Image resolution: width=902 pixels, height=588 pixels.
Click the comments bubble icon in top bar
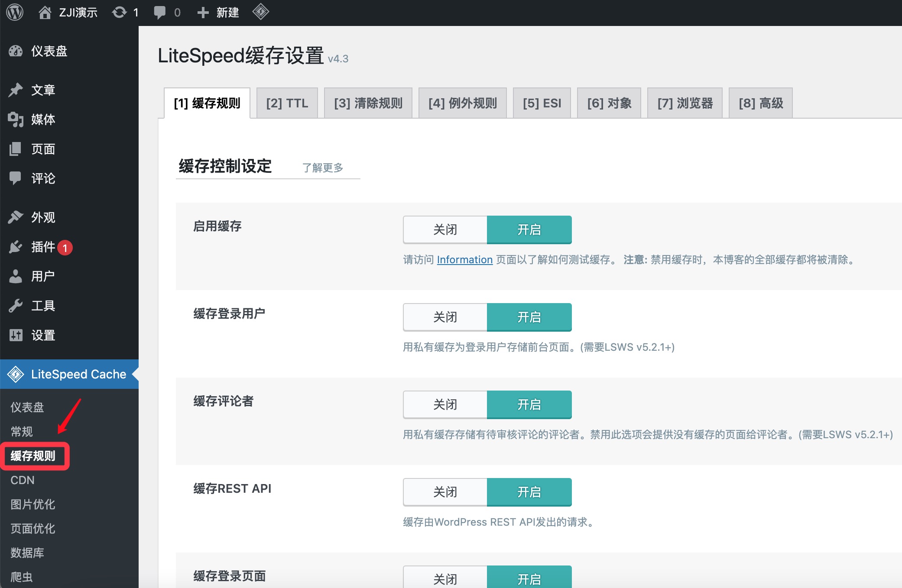tap(160, 12)
